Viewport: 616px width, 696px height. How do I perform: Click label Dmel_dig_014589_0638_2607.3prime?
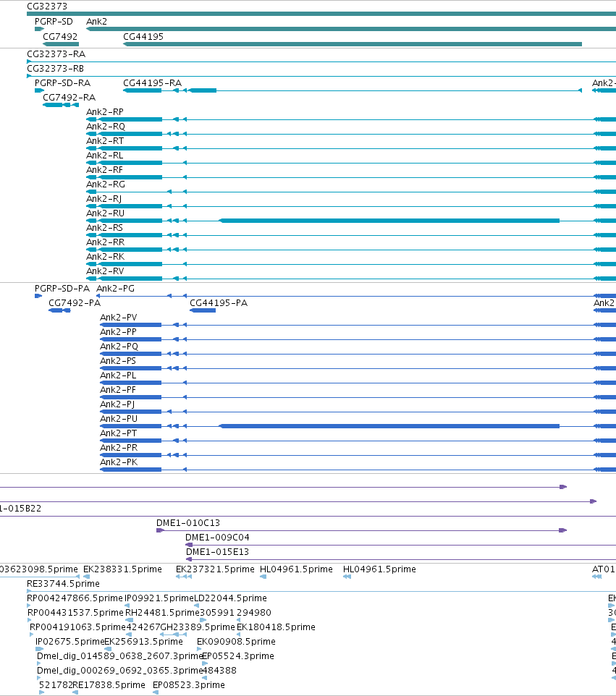[120, 656]
